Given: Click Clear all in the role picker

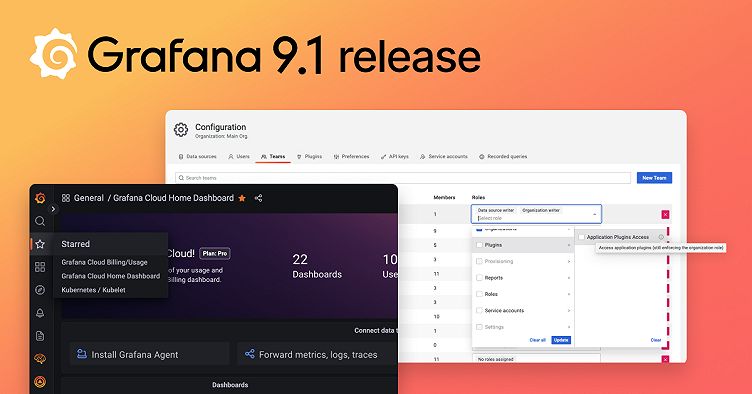Looking at the screenshot, I should pos(538,340).
